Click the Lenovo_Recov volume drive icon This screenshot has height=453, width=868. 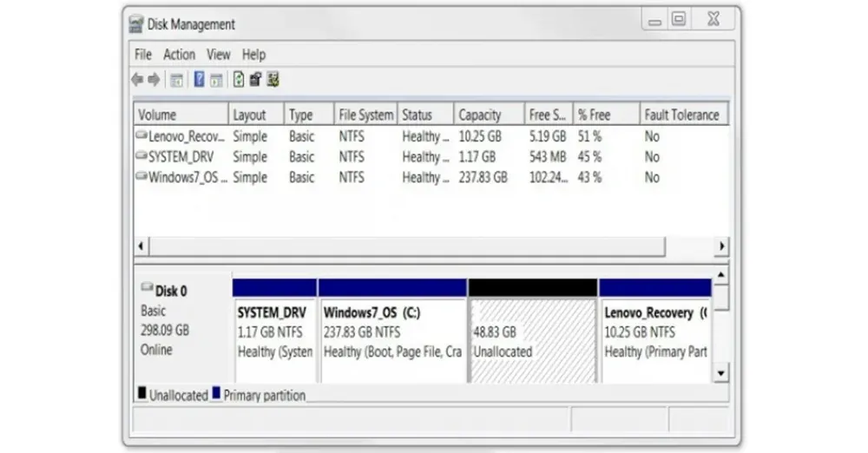pos(141,135)
